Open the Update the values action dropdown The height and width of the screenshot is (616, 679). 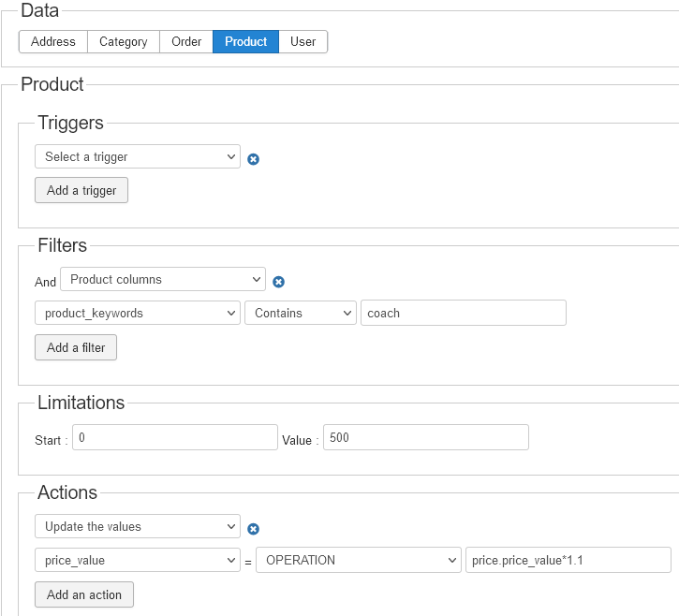[137, 526]
